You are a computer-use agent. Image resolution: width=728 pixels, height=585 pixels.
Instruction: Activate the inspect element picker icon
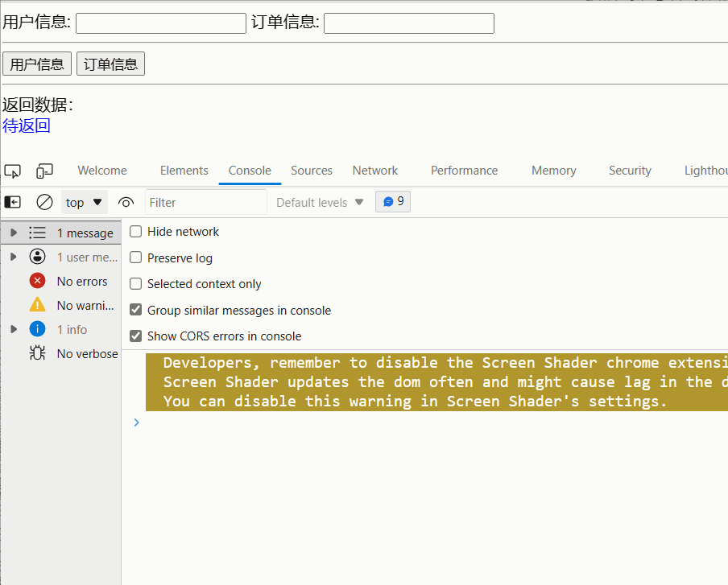pyautogui.click(x=13, y=171)
